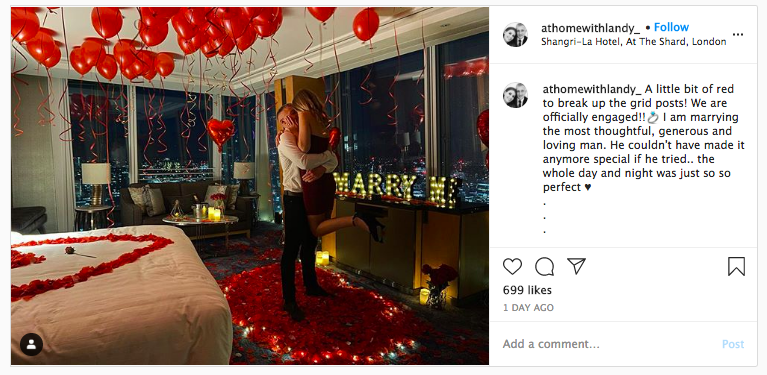
Task: Follow athomewithlandy_ account
Action: click(671, 27)
